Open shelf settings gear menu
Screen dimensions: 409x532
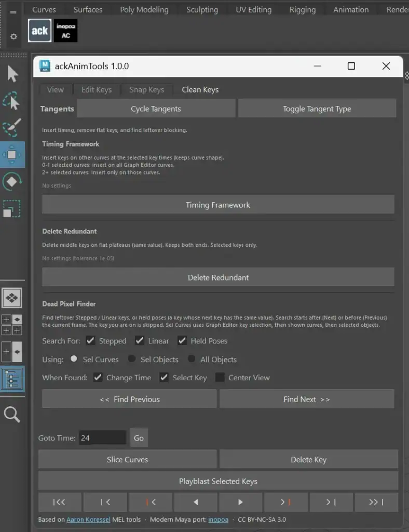tap(13, 36)
